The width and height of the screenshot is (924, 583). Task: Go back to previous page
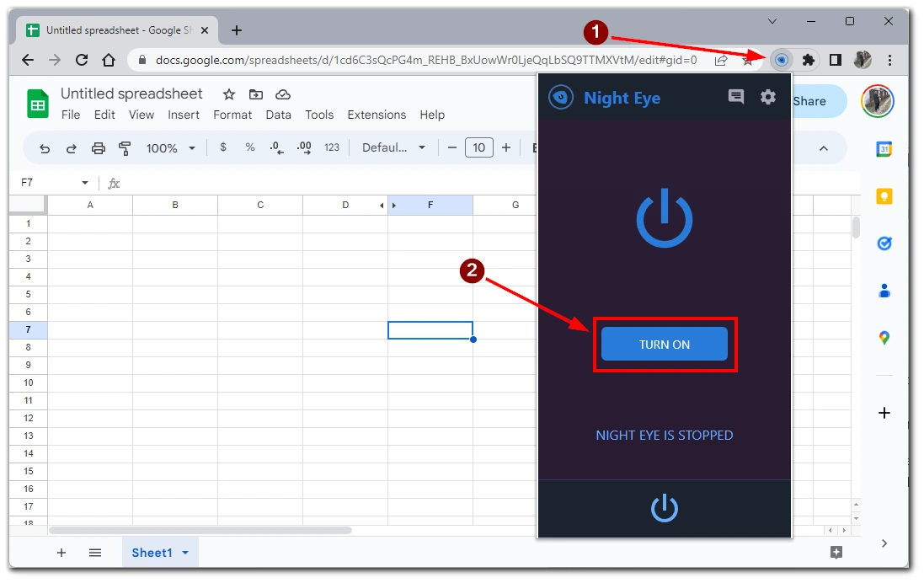pos(28,60)
